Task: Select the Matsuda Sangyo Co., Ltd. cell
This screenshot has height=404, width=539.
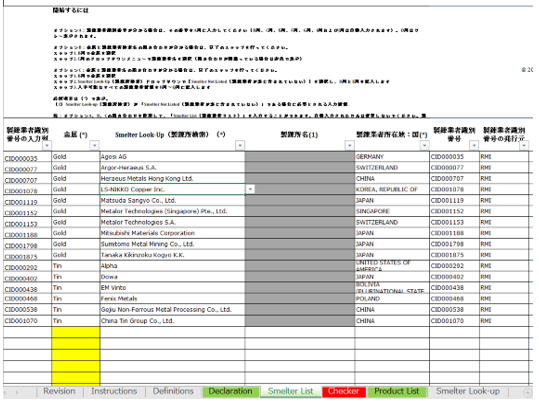Action: 172,200
